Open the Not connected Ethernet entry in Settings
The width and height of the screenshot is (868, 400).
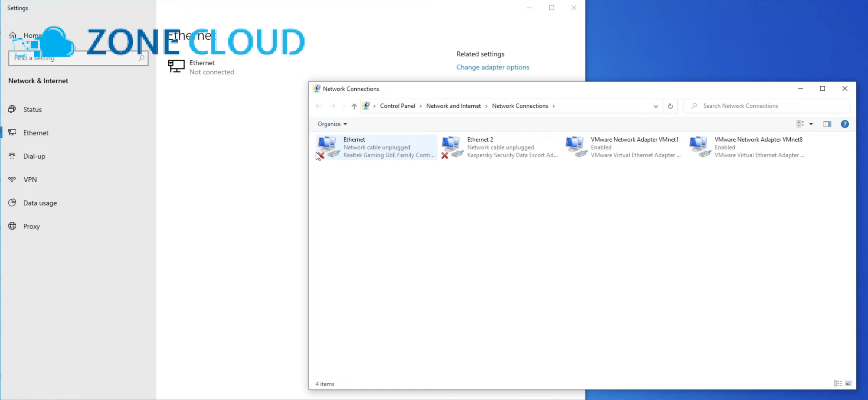(201, 67)
